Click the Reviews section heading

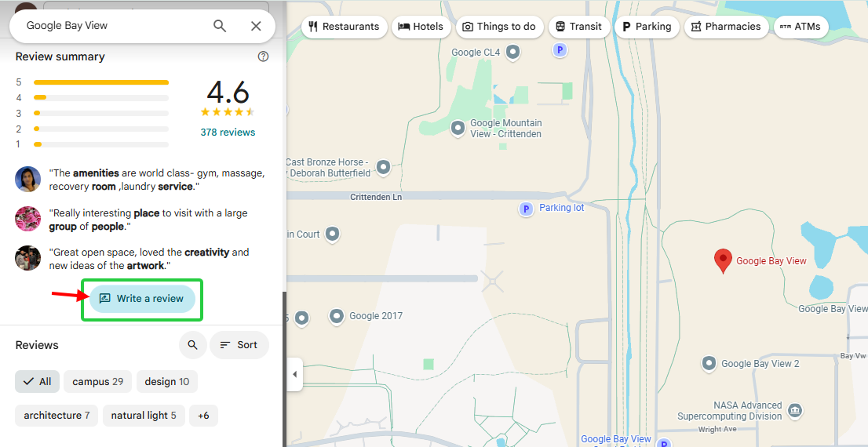(37, 345)
